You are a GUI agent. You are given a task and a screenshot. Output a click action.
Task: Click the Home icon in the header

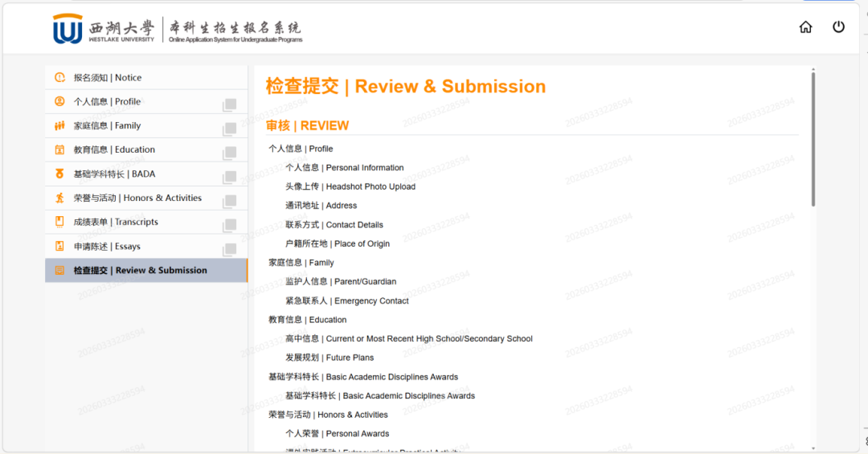(805, 27)
